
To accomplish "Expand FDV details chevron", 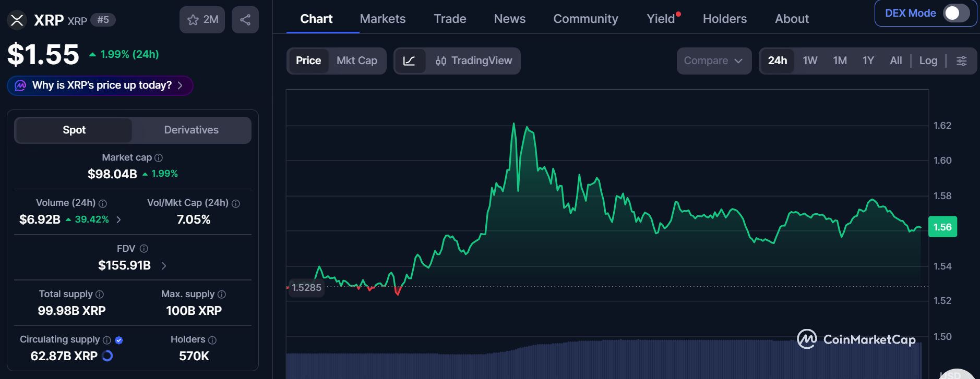I will (164, 266).
